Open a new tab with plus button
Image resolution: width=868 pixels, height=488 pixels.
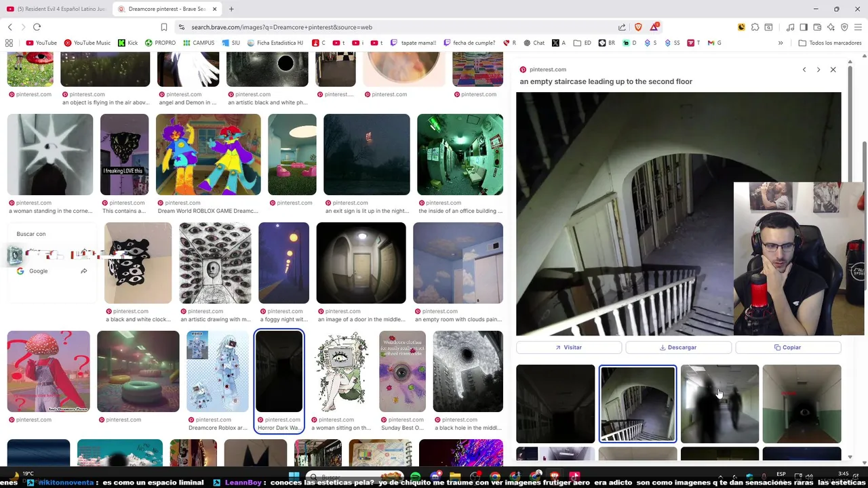231,9
